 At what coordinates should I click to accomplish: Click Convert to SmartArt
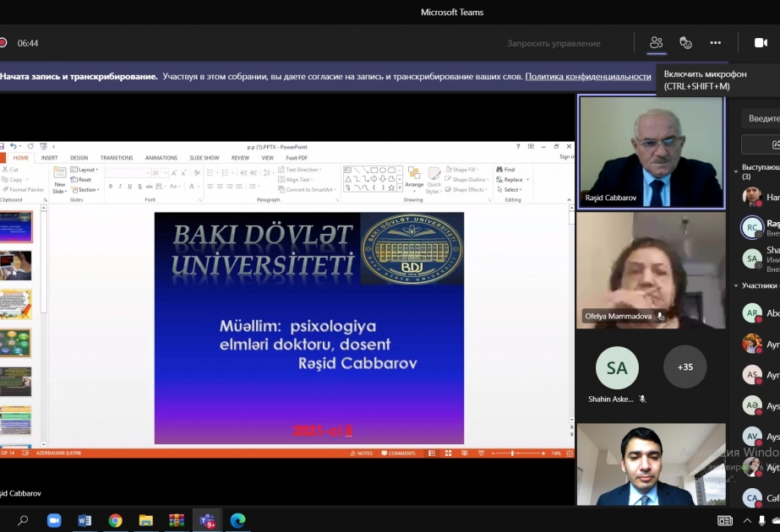pyautogui.click(x=307, y=189)
